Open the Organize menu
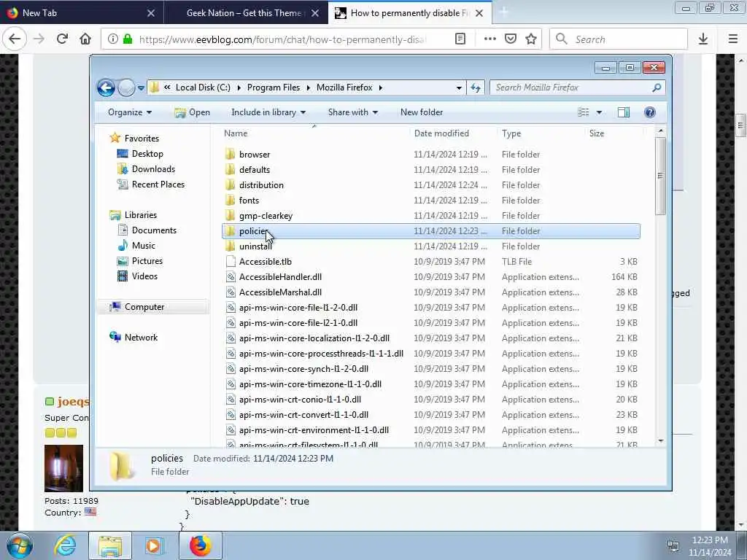 click(130, 112)
